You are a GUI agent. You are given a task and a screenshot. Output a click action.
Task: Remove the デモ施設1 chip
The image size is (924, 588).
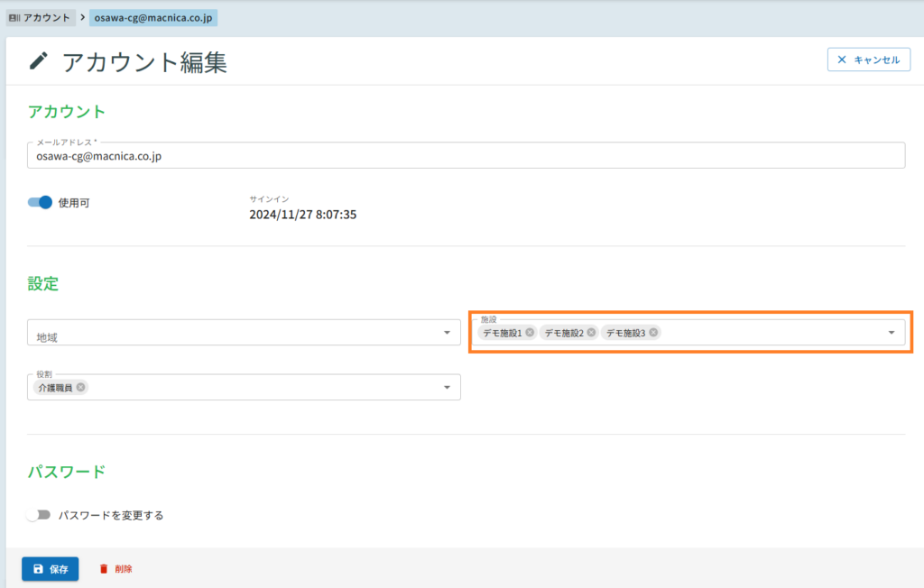(x=530, y=333)
